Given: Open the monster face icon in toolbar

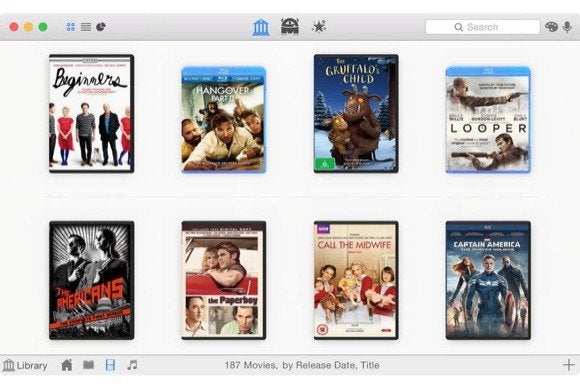Looking at the screenshot, I should (290, 27).
